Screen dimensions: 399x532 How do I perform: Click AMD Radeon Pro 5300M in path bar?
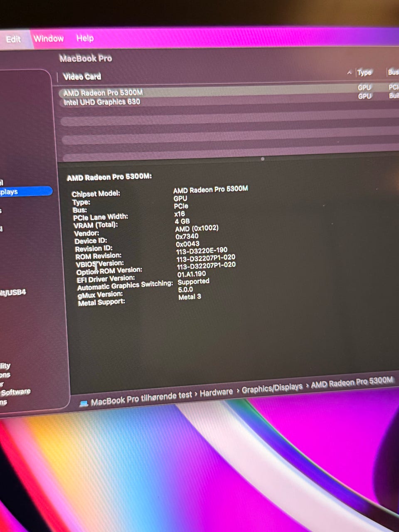point(352,382)
